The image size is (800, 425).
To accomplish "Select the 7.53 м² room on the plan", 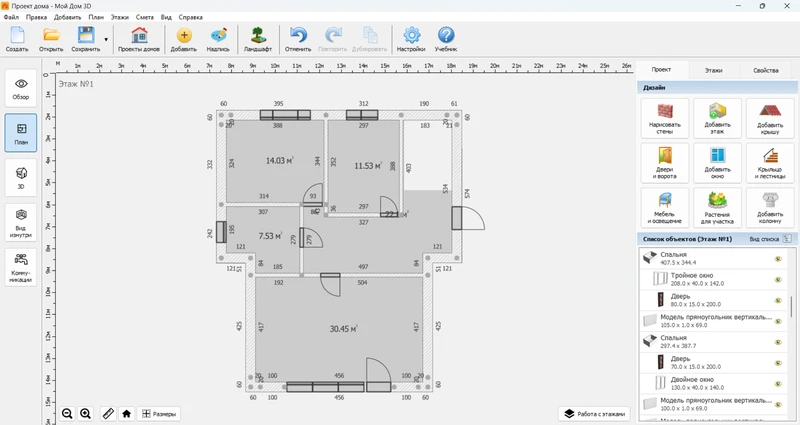I will tap(263, 237).
